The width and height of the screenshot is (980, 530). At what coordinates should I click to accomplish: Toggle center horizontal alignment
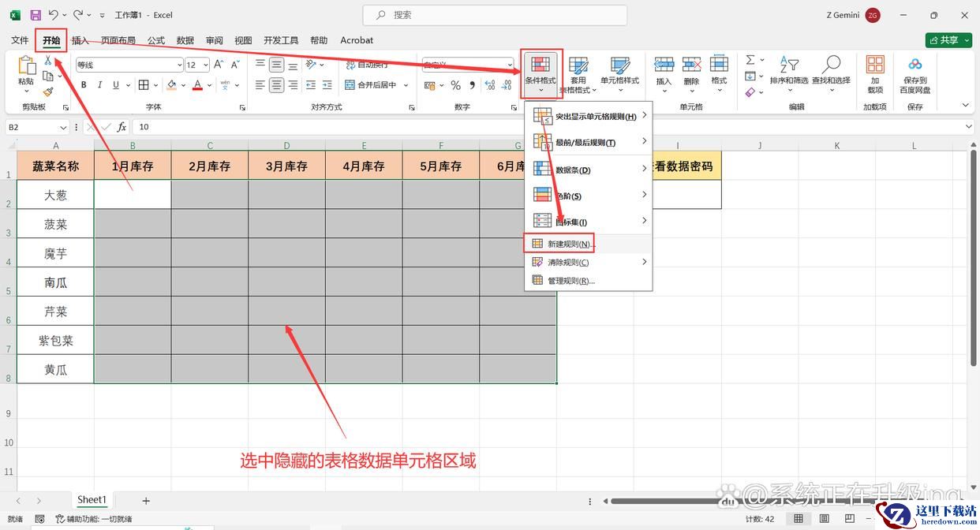[x=276, y=85]
